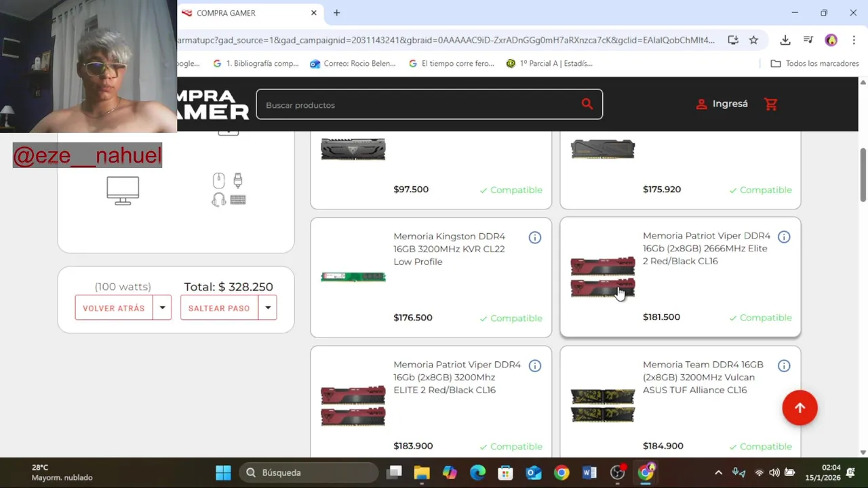Screen dimensions: 868x488
Task: Open Outlook from taskbar
Action: point(534,472)
